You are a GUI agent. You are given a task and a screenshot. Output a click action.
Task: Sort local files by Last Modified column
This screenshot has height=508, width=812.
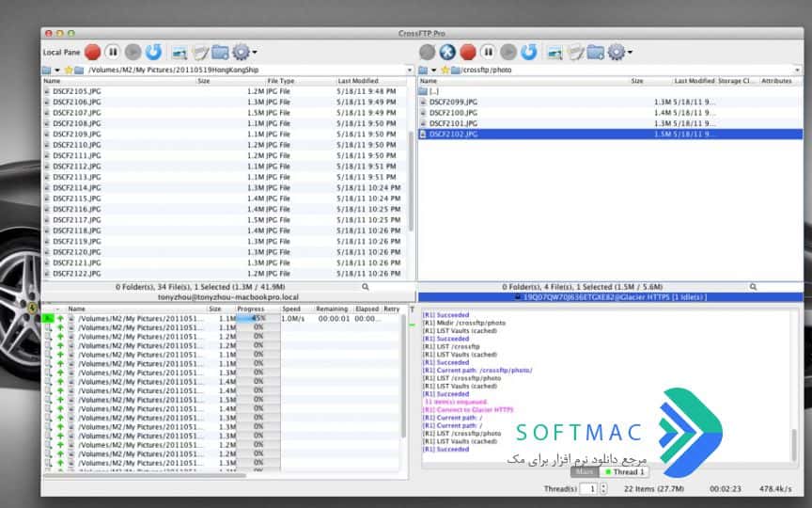click(372, 81)
